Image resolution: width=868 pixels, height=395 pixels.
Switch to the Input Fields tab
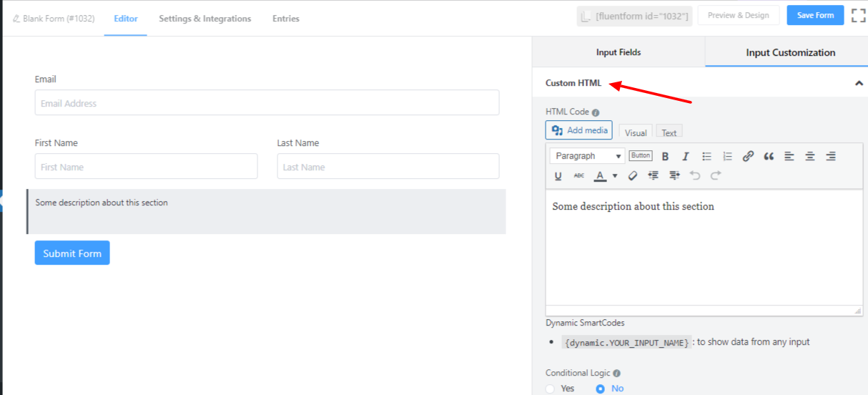618,52
